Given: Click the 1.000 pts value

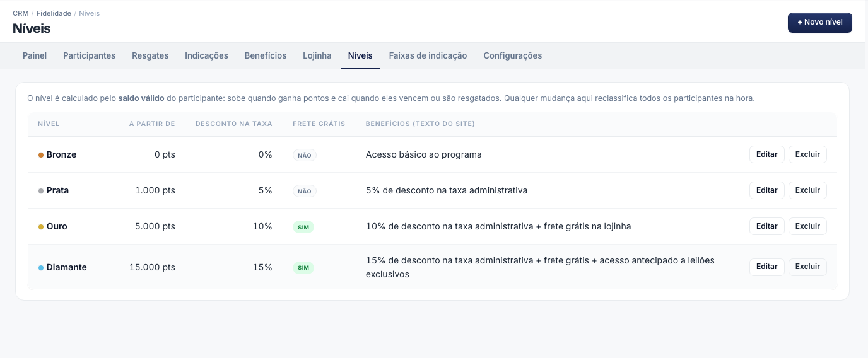Looking at the screenshot, I should click(x=155, y=190).
